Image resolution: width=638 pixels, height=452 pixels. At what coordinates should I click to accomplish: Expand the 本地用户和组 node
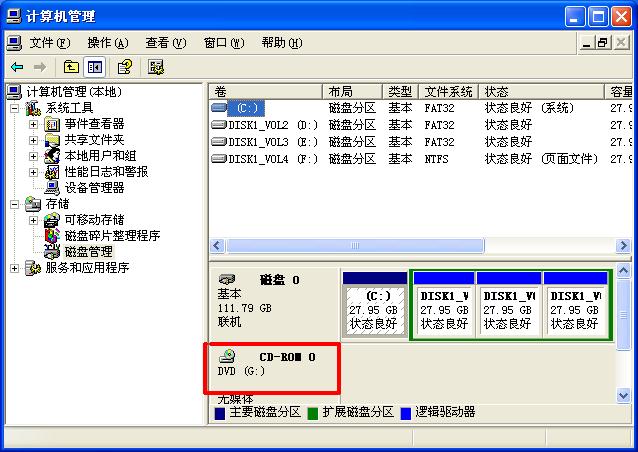(x=34, y=156)
